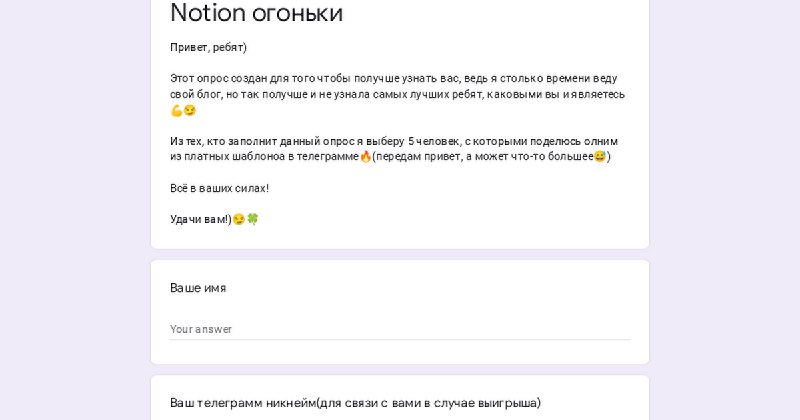Click the paragraph starting 'Из тех, кто заполнит'

coord(394,149)
